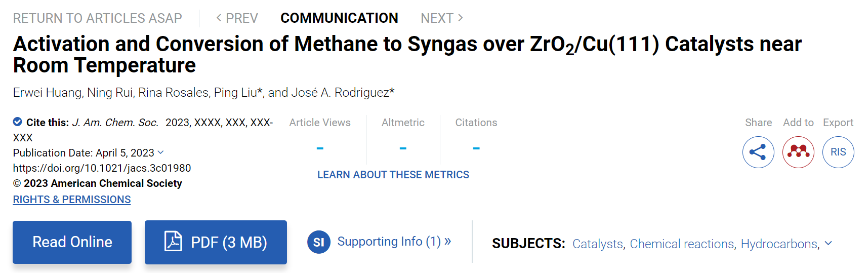Open Supporting Info (1) link
868x273 pixels.
[394, 242]
